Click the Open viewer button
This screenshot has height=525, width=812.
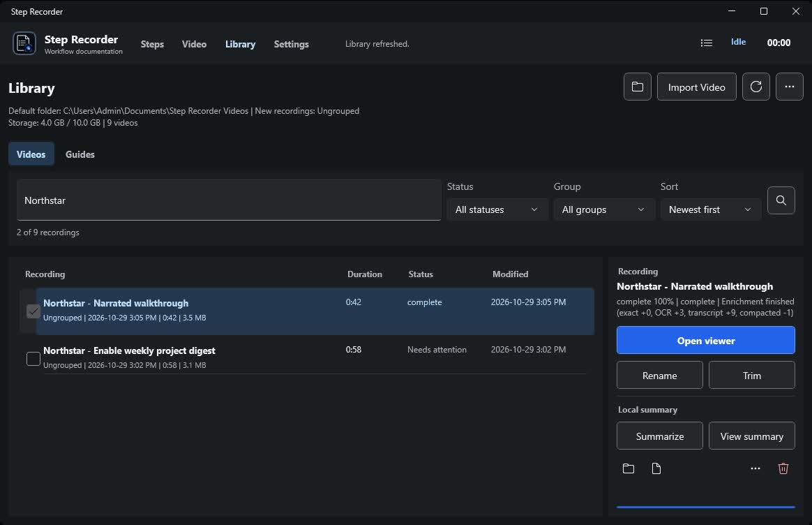tap(705, 341)
